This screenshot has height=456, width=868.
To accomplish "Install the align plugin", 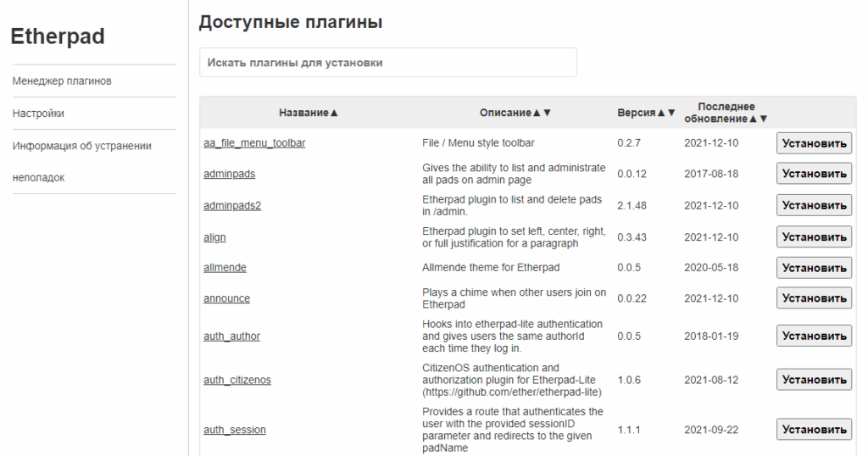I will (x=814, y=236).
